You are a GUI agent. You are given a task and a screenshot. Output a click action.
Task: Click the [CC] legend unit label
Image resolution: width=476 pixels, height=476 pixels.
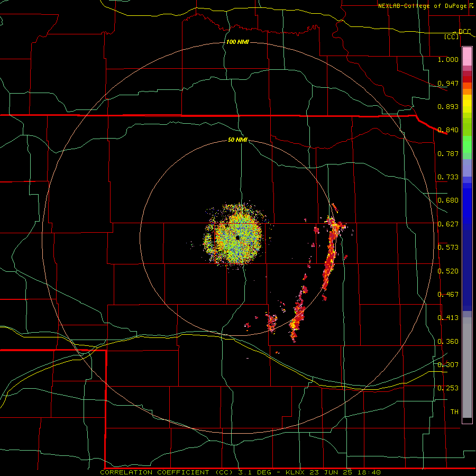[452, 36]
